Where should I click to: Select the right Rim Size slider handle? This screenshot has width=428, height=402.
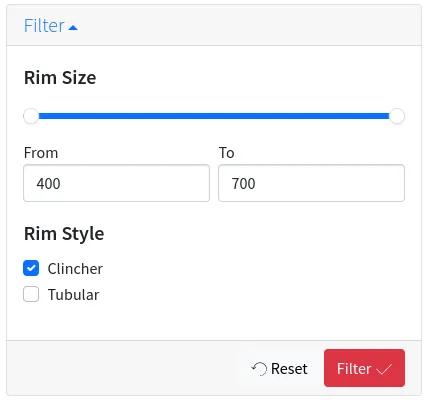click(397, 116)
